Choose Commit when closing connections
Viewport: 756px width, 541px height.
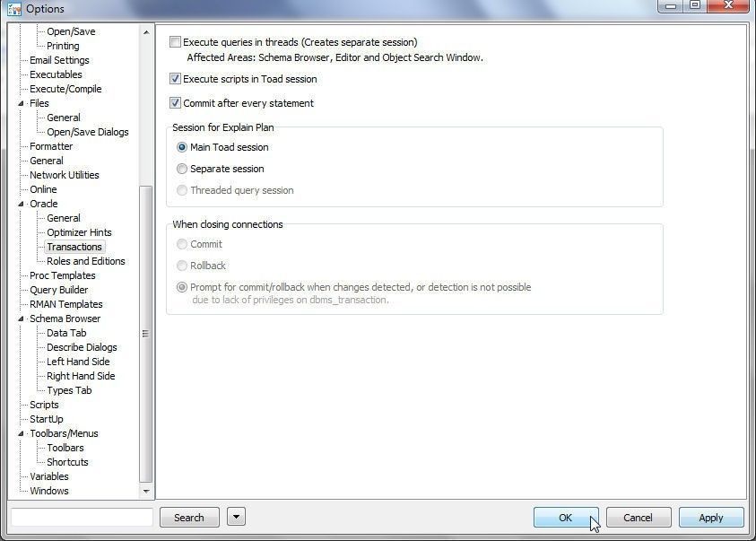182,244
